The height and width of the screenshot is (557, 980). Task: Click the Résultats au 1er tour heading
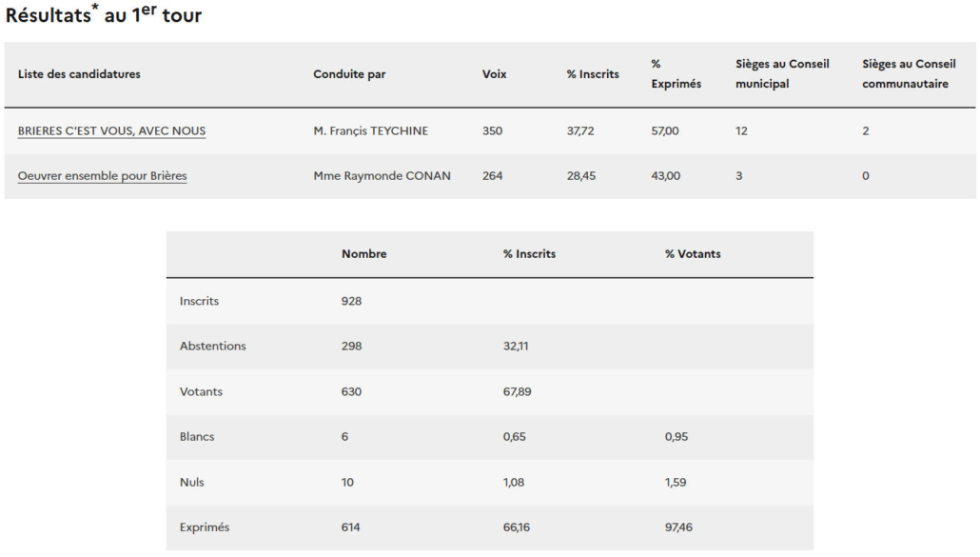[x=104, y=16]
